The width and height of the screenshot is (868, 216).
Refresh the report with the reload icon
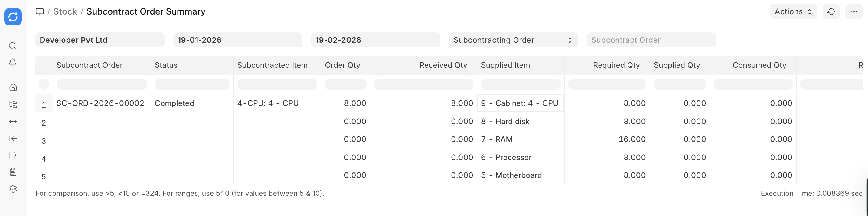pos(831,12)
